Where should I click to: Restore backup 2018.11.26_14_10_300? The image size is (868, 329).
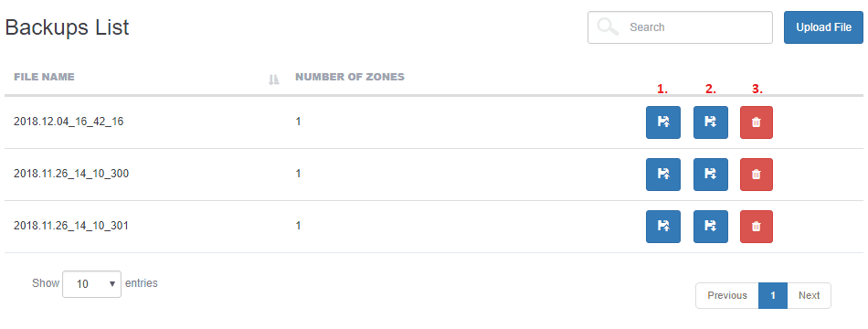coord(662,175)
